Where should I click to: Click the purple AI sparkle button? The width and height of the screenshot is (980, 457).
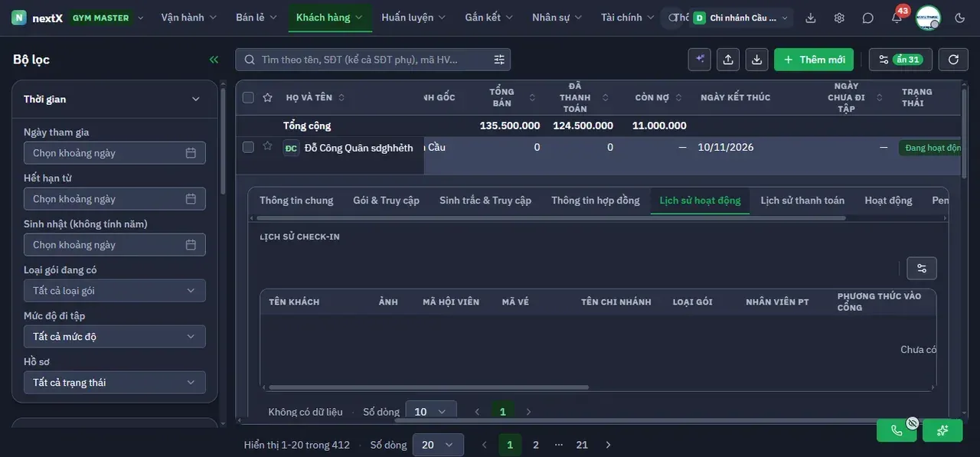pyautogui.click(x=700, y=60)
